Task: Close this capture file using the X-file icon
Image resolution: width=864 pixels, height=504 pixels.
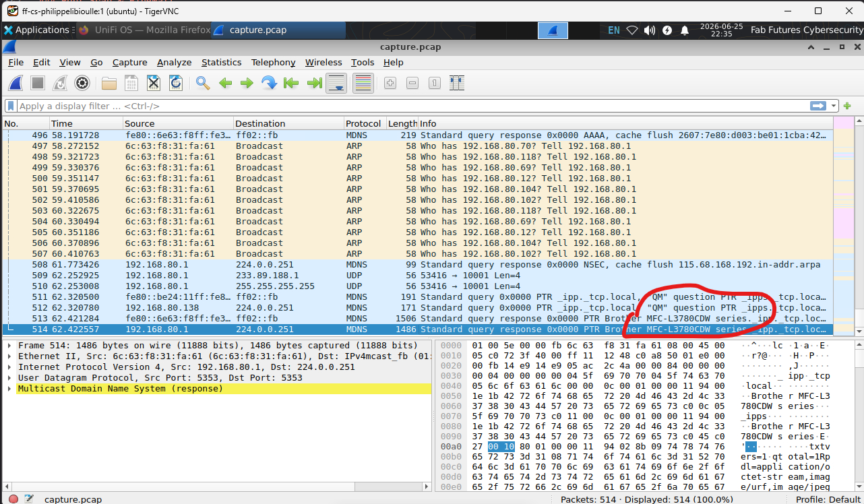Action: [x=154, y=83]
